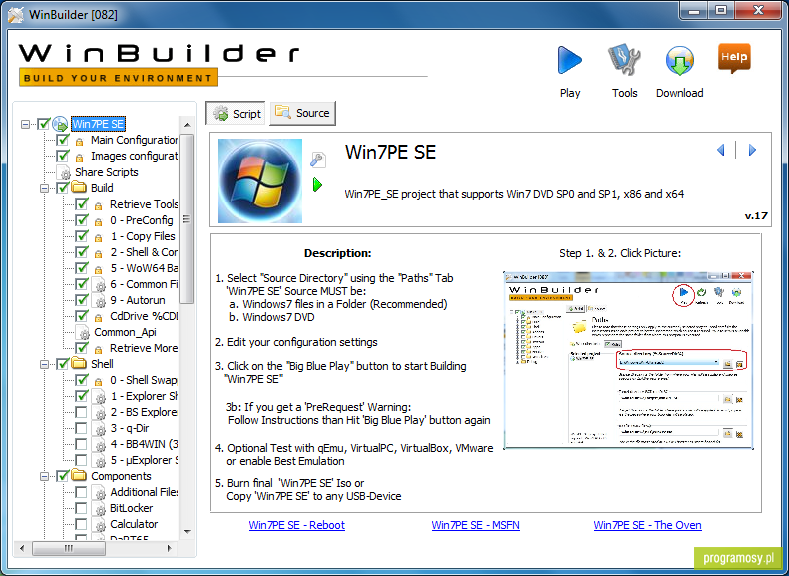Open the orange Help speech bubble
The width and height of the screenshot is (789, 576).
734,58
